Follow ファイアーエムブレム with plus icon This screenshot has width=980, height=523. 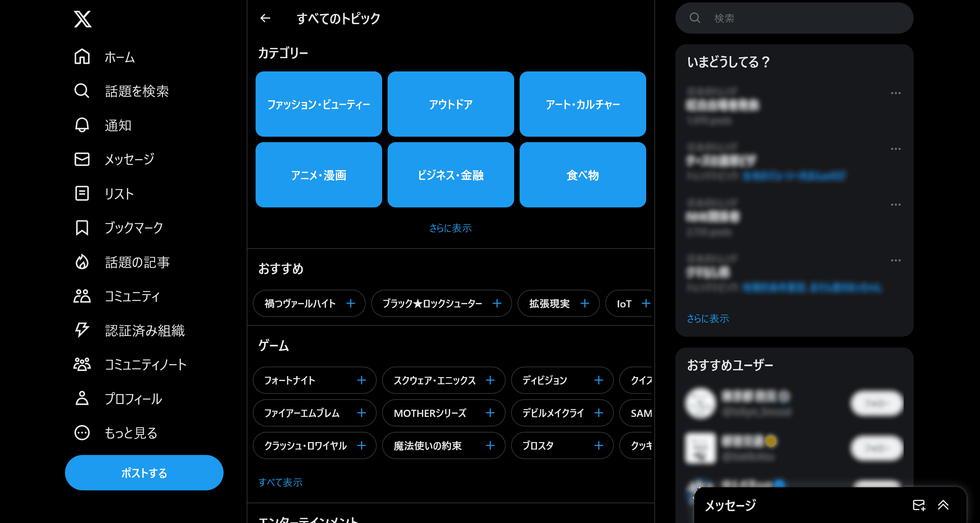click(x=361, y=413)
